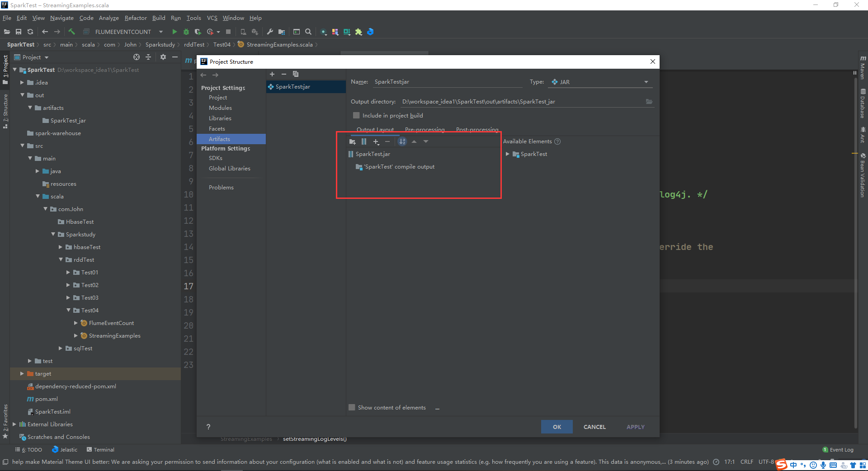Expand the .idea folder in project tree
868x471 pixels.
[22, 83]
